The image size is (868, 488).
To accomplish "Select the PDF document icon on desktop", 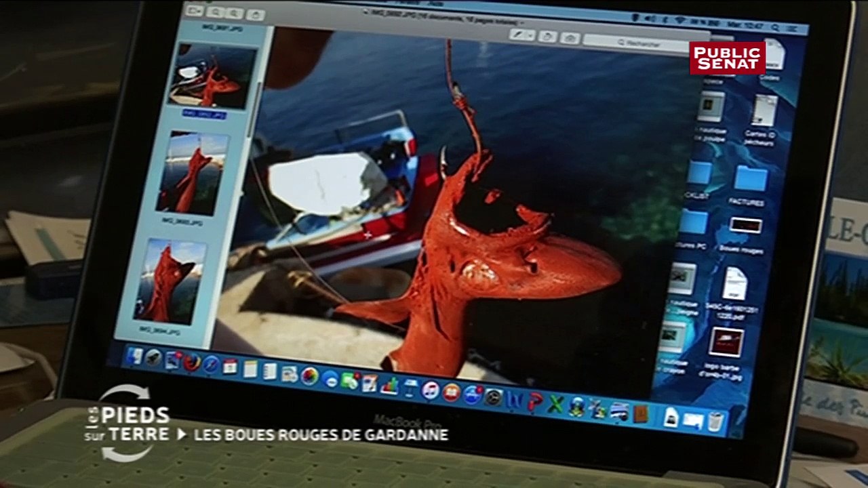I will pos(734,283).
